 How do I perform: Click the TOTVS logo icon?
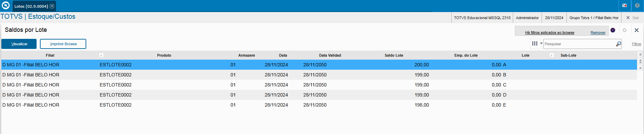(6, 6)
